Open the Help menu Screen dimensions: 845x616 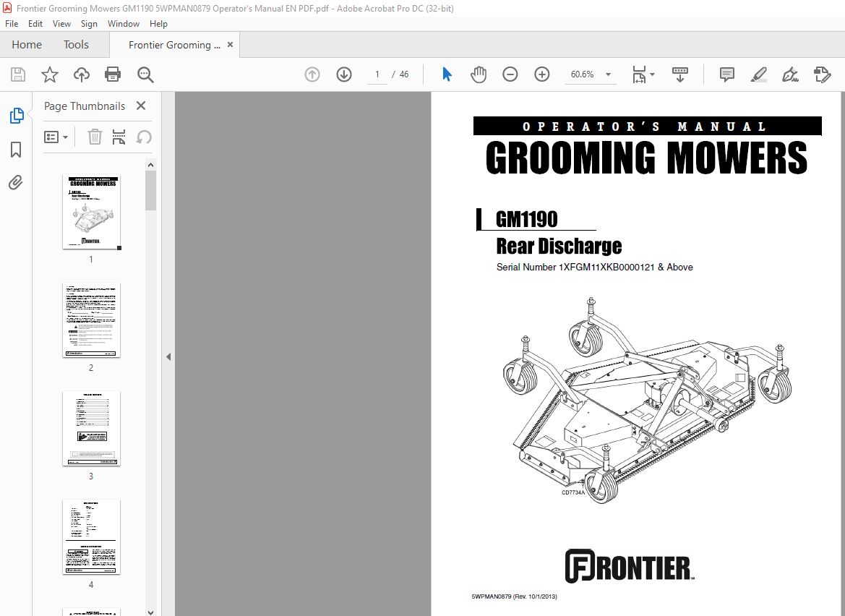pyautogui.click(x=158, y=24)
